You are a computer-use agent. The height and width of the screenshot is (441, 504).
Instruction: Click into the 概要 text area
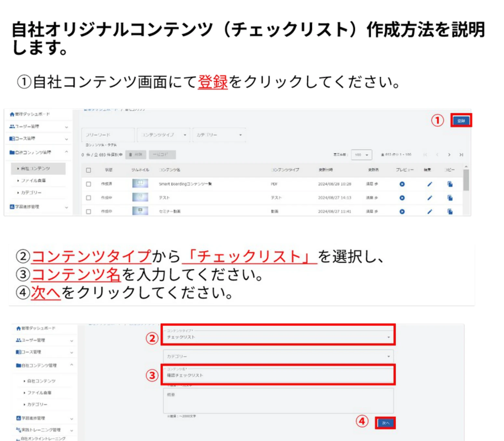pyautogui.click(x=278, y=400)
